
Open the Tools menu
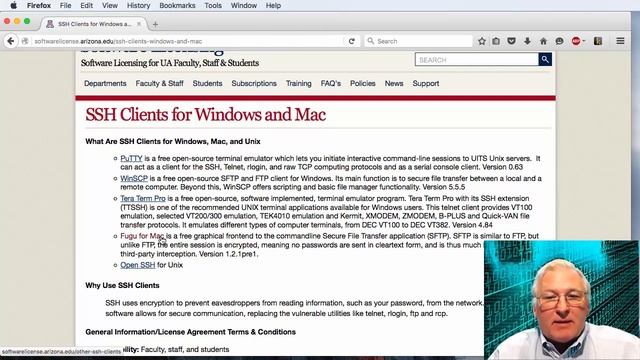coord(213,6)
